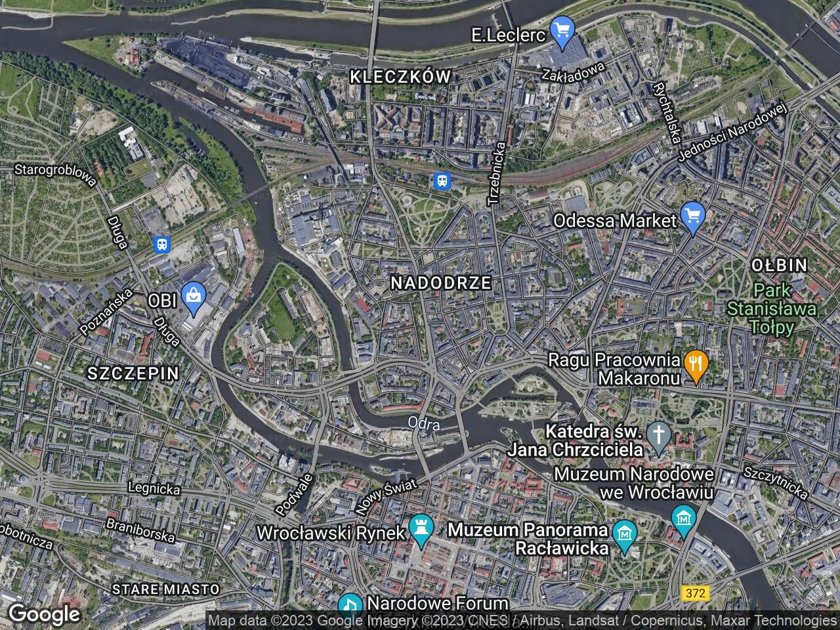Select the Odessa Market shopping cart pin
The height and width of the screenshot is (630, 840).
click(x=693, y=217)
